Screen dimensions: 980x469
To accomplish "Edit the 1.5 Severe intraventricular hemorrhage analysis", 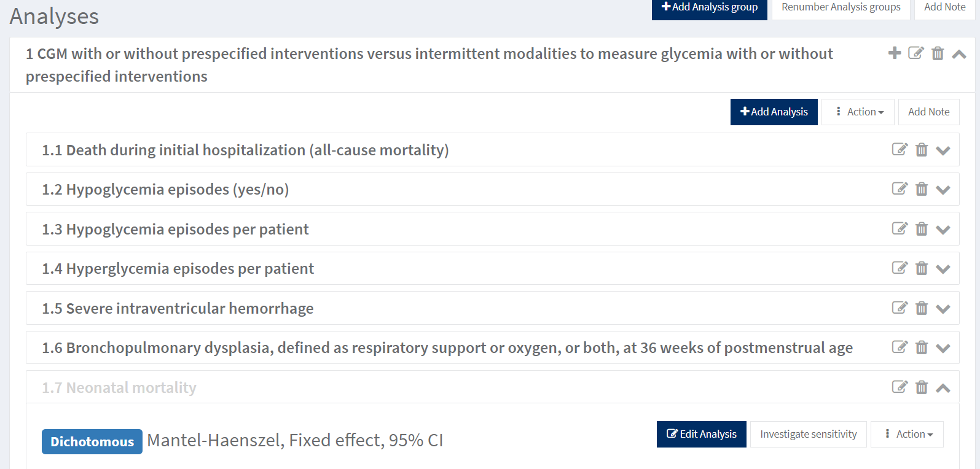I will tap(900, 308).
